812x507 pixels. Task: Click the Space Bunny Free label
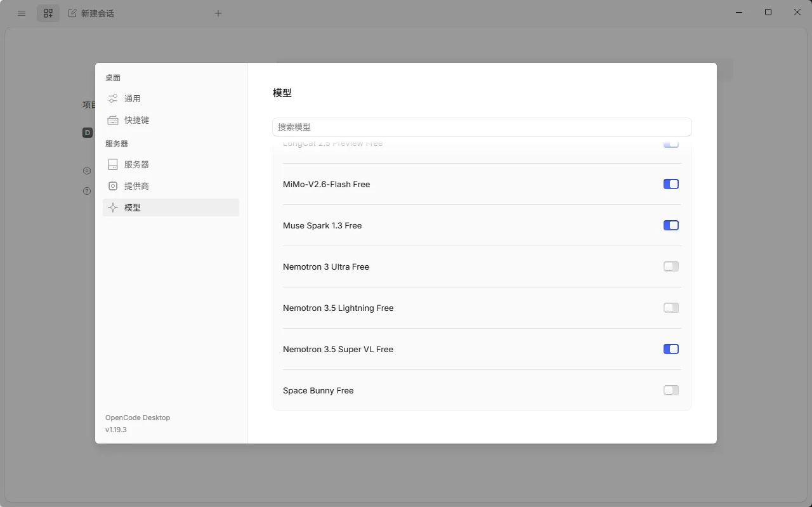tap(318, 390)
